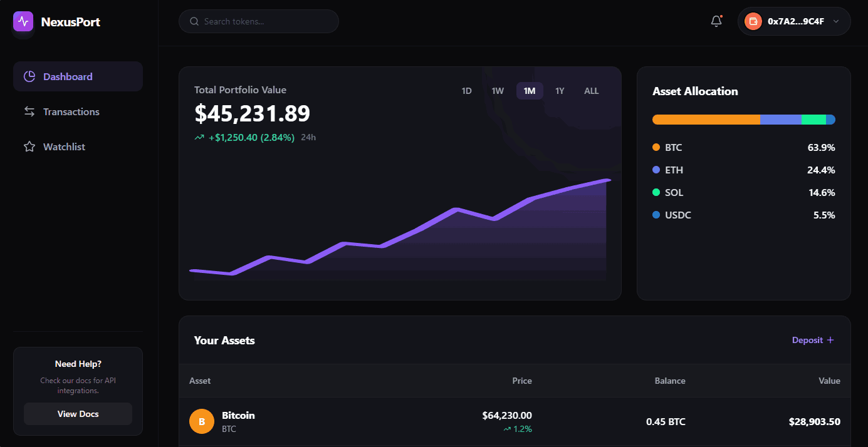Viewport: 868px width, 447px height.
Task: Select the 1M chart range
Action: click(530, 91)
